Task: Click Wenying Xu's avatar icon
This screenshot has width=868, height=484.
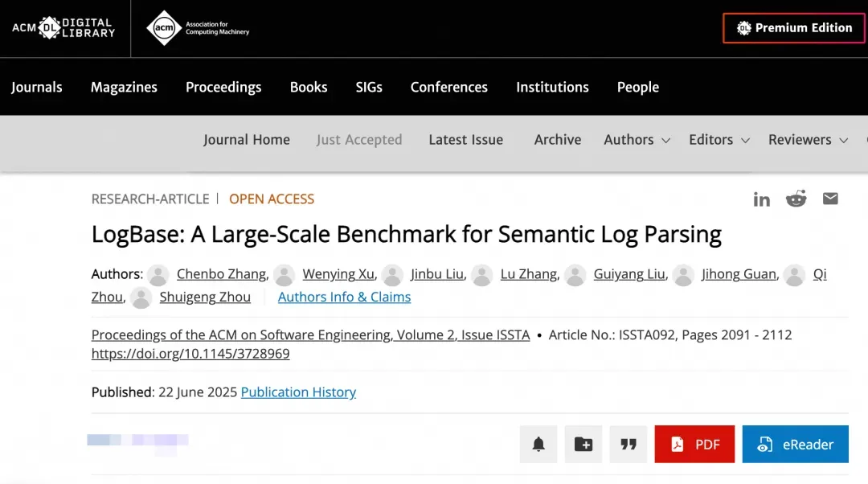Action: tap(284, 275)
